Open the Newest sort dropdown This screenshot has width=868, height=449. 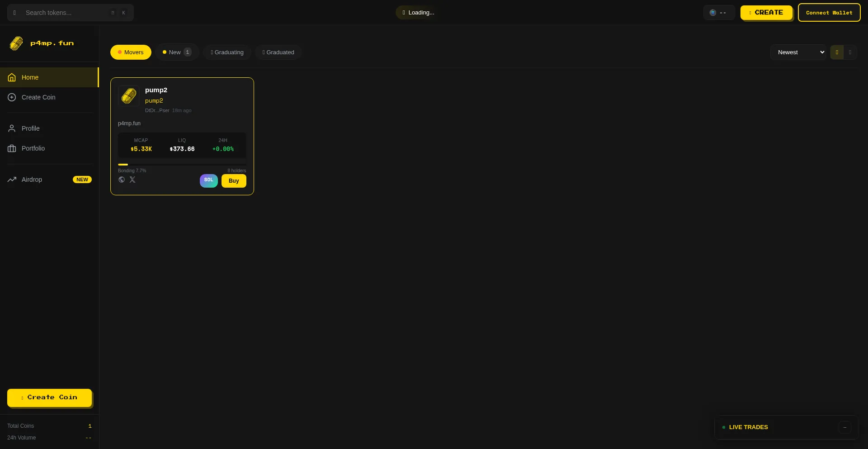[798, 52]
